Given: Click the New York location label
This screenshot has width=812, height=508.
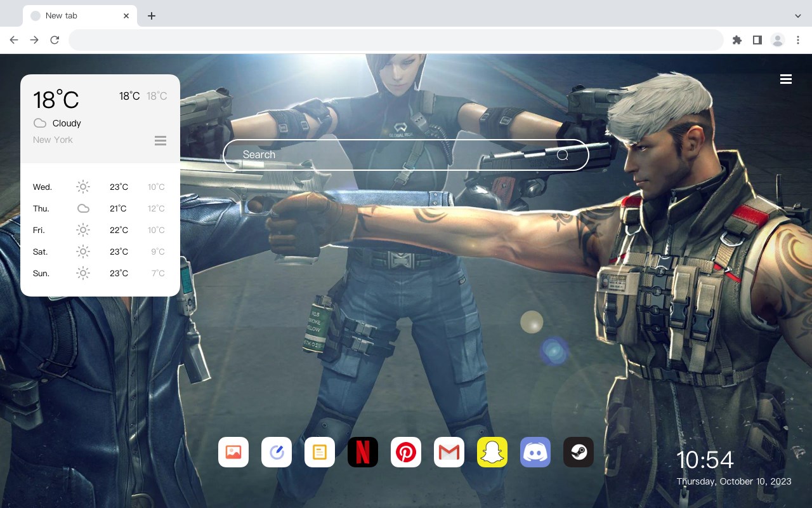Looking at the screenshot, I should click(53, 140).
